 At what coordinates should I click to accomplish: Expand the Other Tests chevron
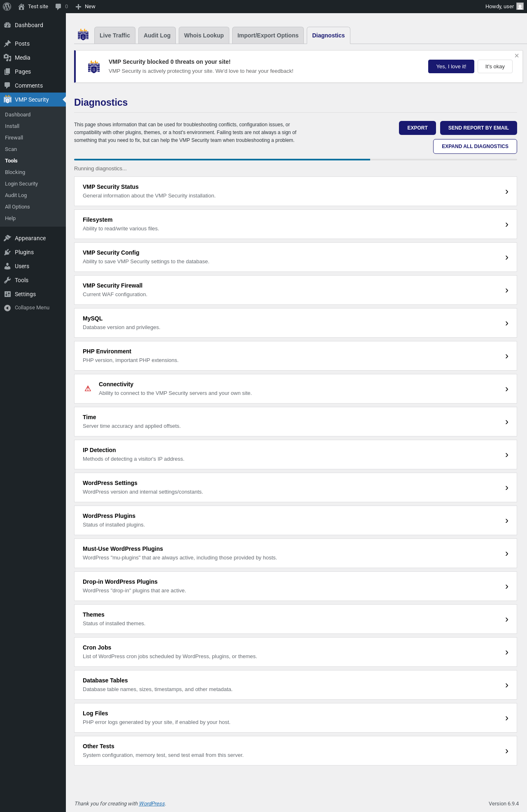coord(507,751)
